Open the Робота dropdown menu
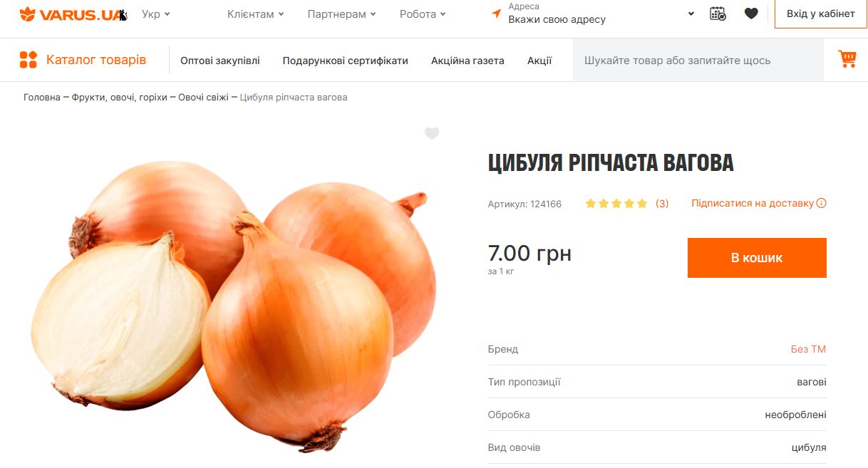Screen dimensions: 868x468 423,14
